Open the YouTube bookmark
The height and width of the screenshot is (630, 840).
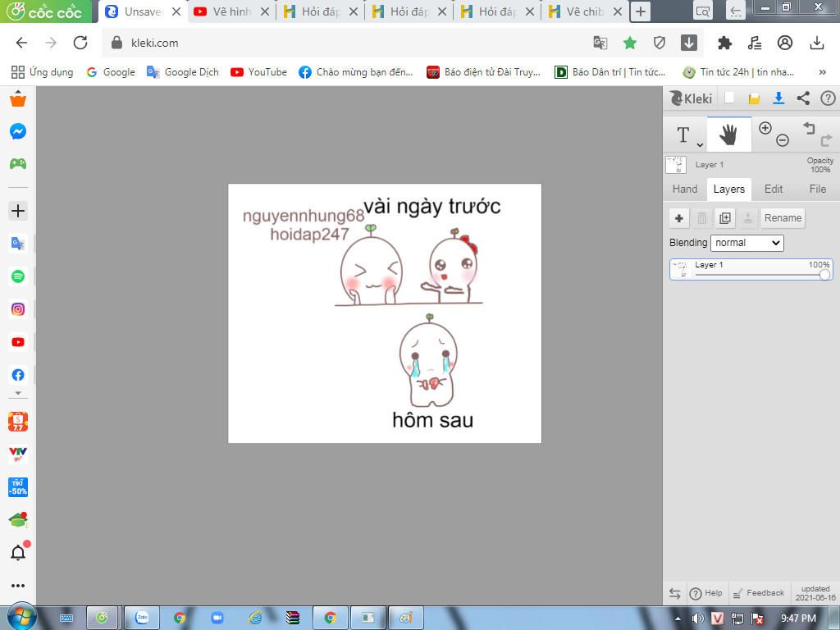(x=258, y=72)
